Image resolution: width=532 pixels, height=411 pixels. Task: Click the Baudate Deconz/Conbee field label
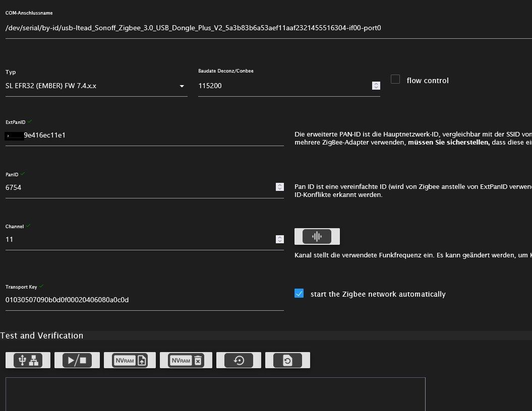point(226,71)
